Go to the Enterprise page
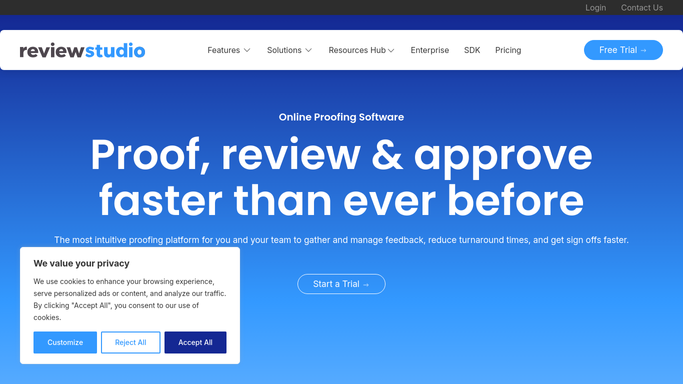This screenshot has width=683, height=384. pos(429,50)
